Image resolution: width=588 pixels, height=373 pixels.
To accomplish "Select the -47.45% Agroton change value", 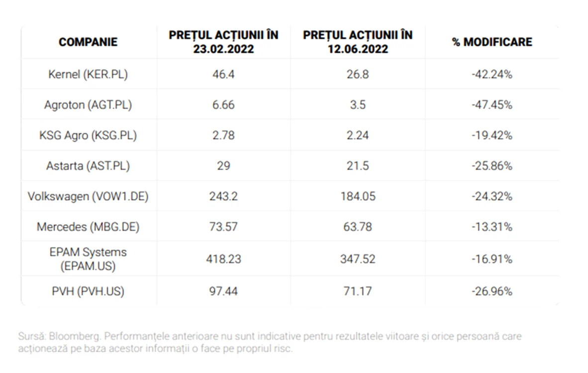I will coord(492,104).
